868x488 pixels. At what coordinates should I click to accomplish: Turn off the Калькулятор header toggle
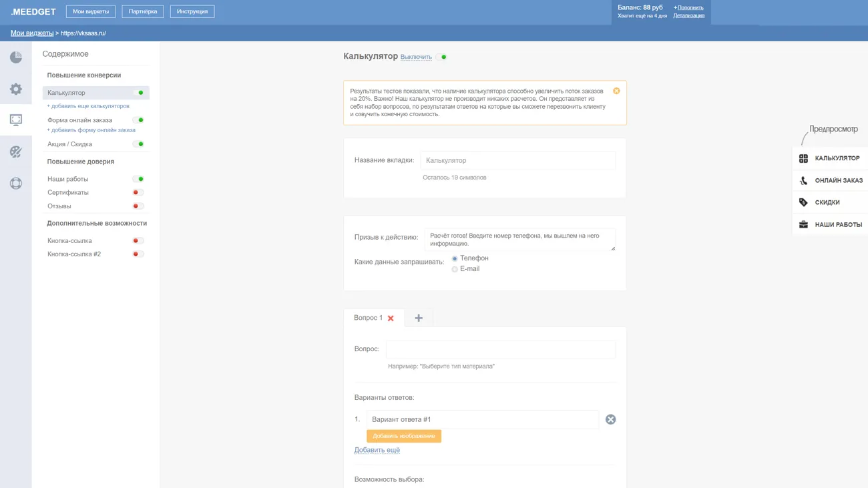pyautogui.click(x=441, y=57)
